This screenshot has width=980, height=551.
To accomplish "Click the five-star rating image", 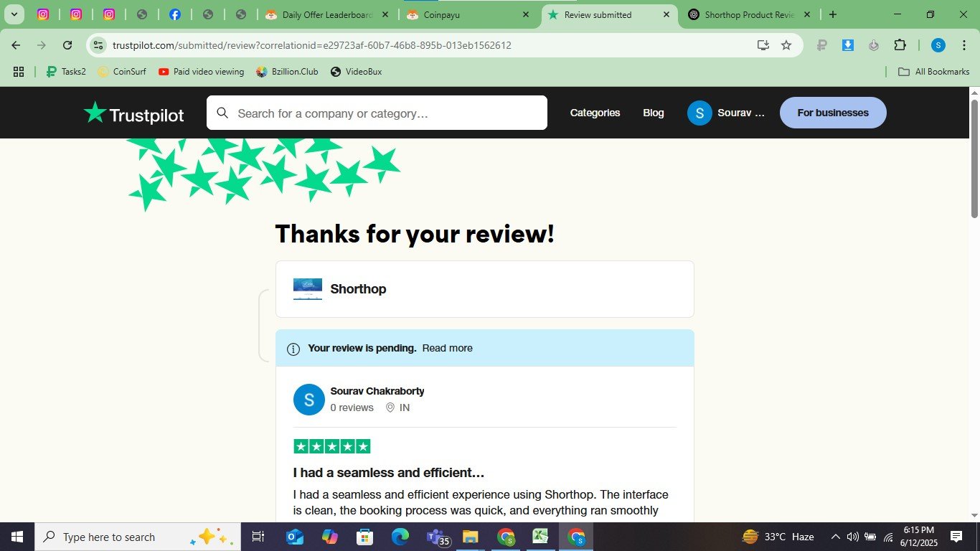I will 332,446.
